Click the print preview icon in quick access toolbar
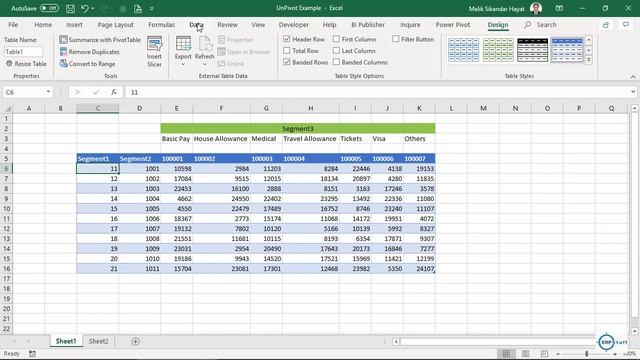 click(x=138, y=8)
